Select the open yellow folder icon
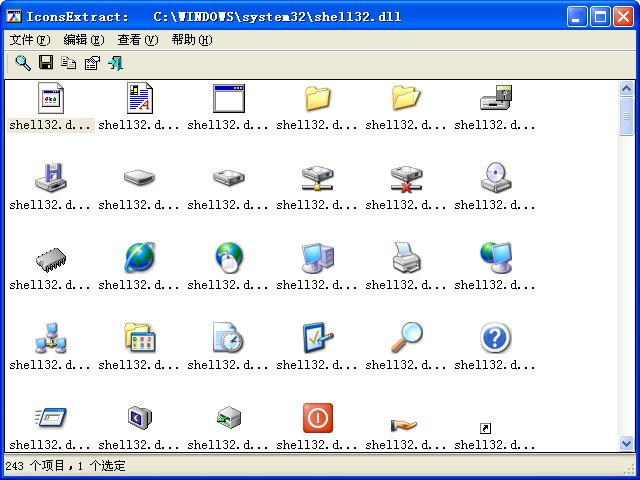 coord(406,98)
